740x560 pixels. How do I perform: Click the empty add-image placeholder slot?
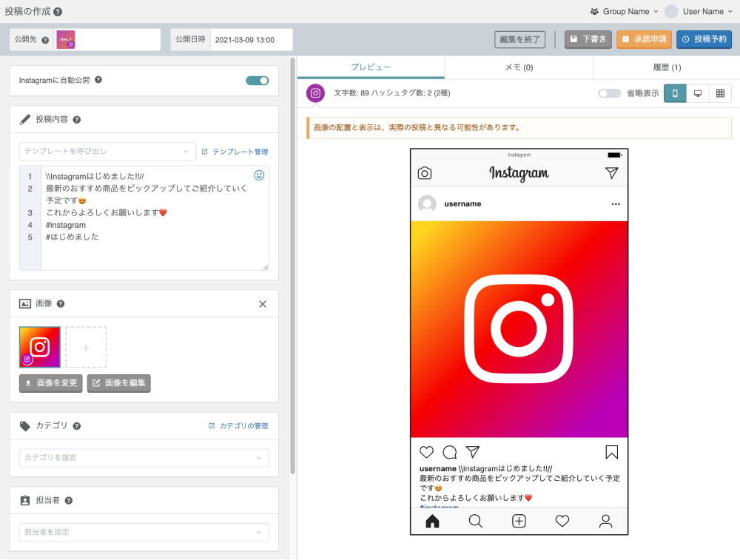(x=86, y=347)
